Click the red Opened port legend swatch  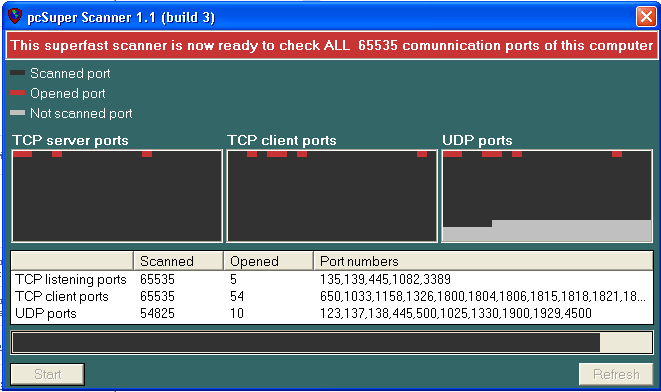point(17,93)
